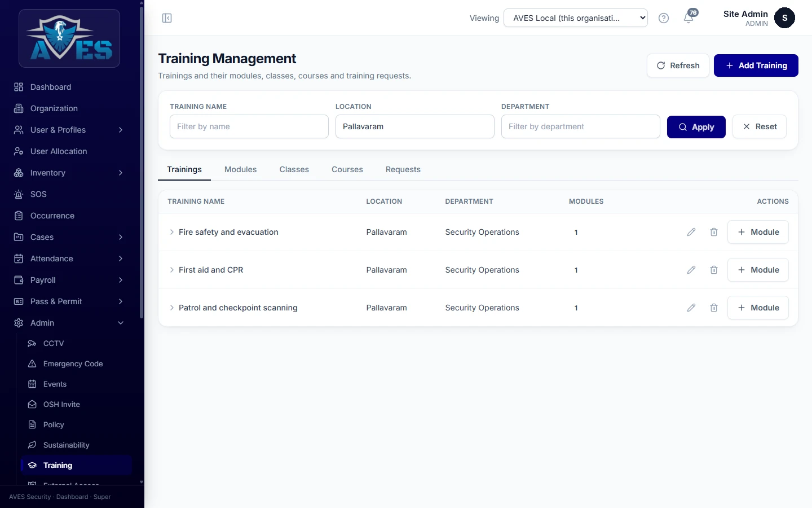Delete Fire safety and evacuation training
Image resolution: width=812 pixels, height=508 pixels.
[714, 232]
